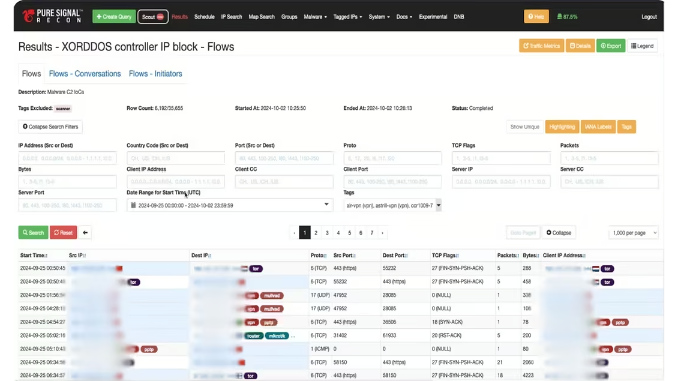Focus the Server CC filter field
The image size is (678, 381).
(609, 182)
